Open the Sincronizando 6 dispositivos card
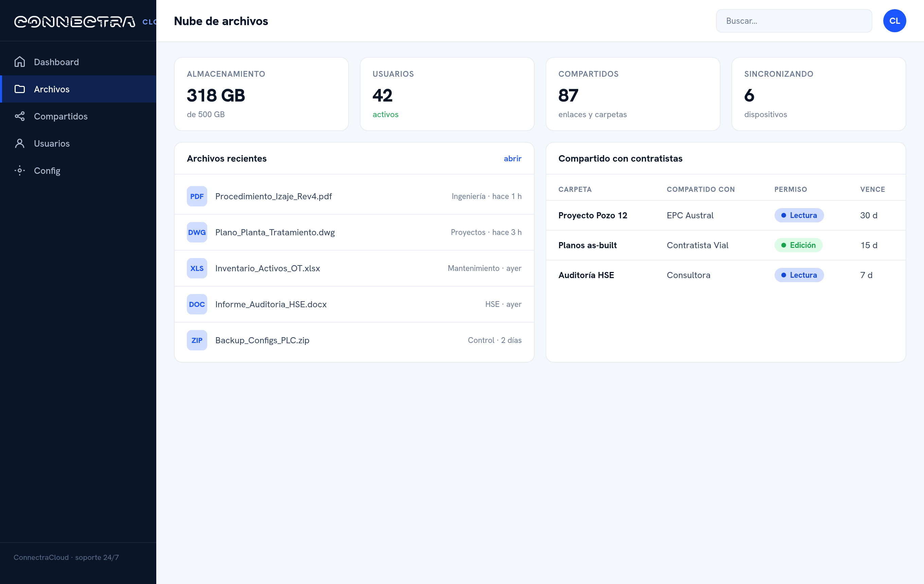This screenshot has width=924, height=584. coord(818,94)
